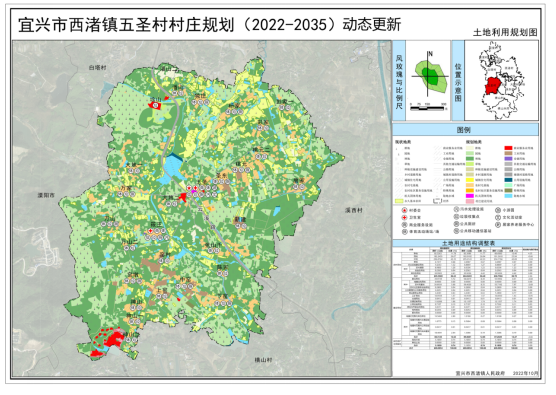The image size is (556, 395).
Task: Click the large light-blue reservoir on the map
Action: tap(172, 167)
